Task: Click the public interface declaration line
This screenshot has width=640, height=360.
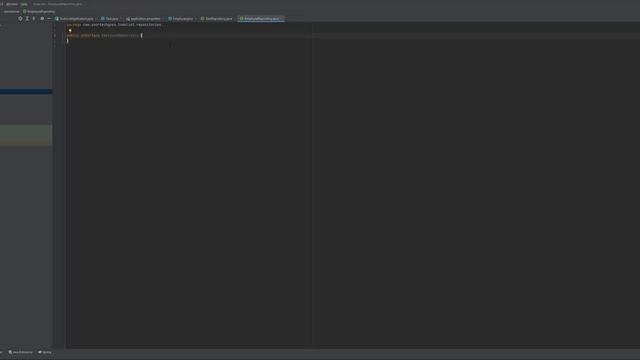Action: [x=104, y=36]
